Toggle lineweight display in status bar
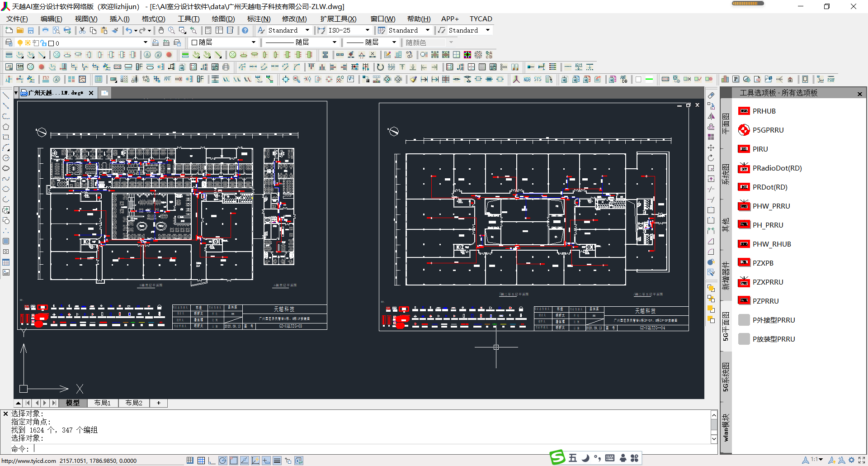 (x=277, y=461)
